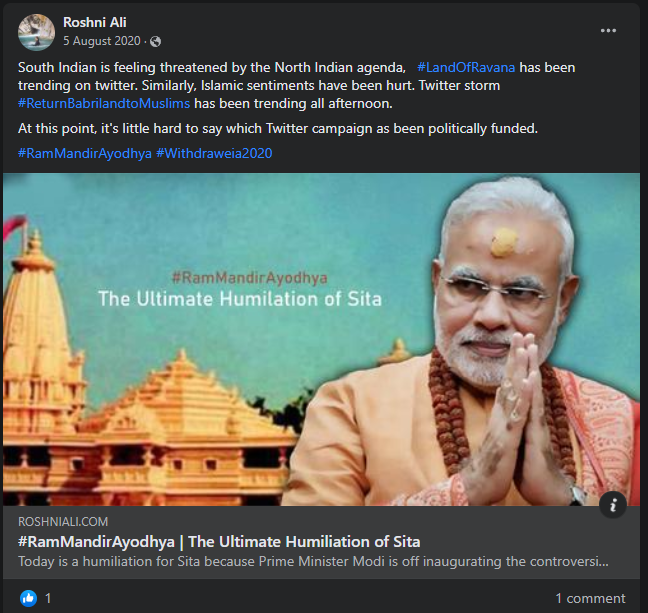
Task: Open the #LandOfRavana hashtag
Action: point(466,67)
